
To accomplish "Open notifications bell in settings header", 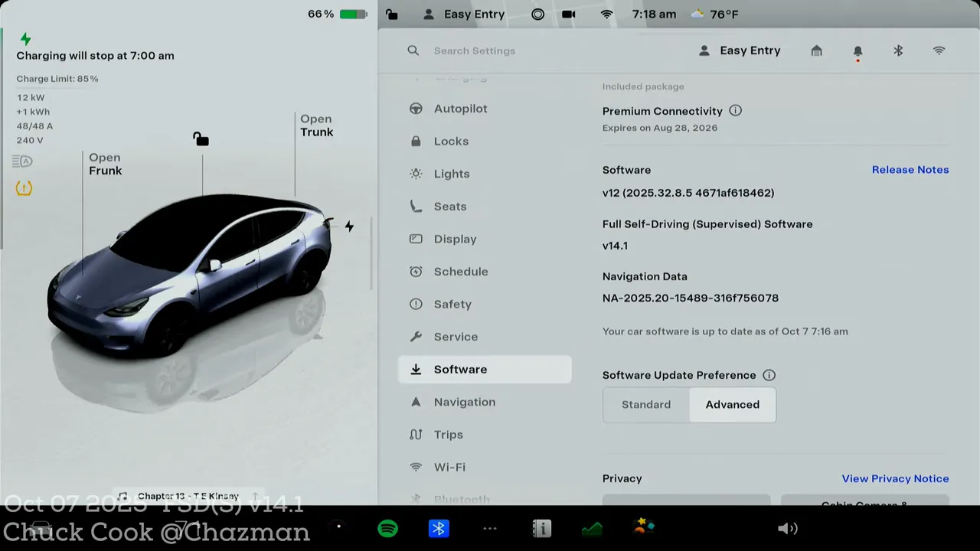I will pyautogui.click(x=857, y=51).
